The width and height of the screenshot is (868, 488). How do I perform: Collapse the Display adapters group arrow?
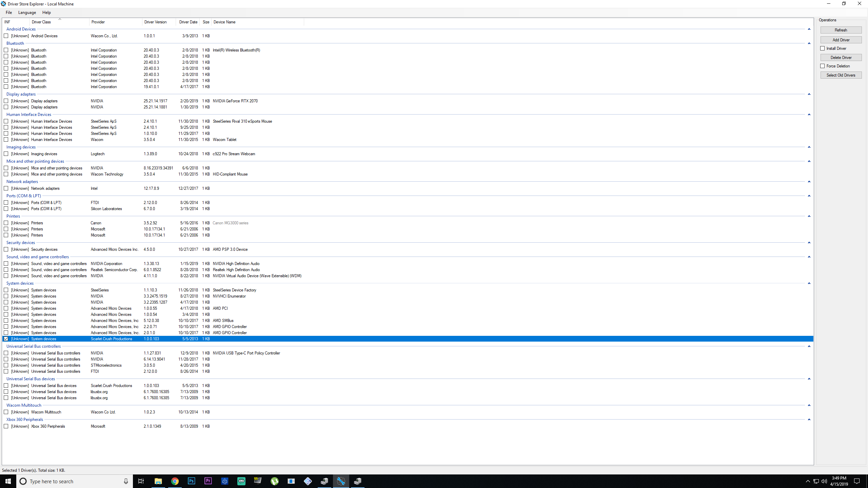point(809,94)
